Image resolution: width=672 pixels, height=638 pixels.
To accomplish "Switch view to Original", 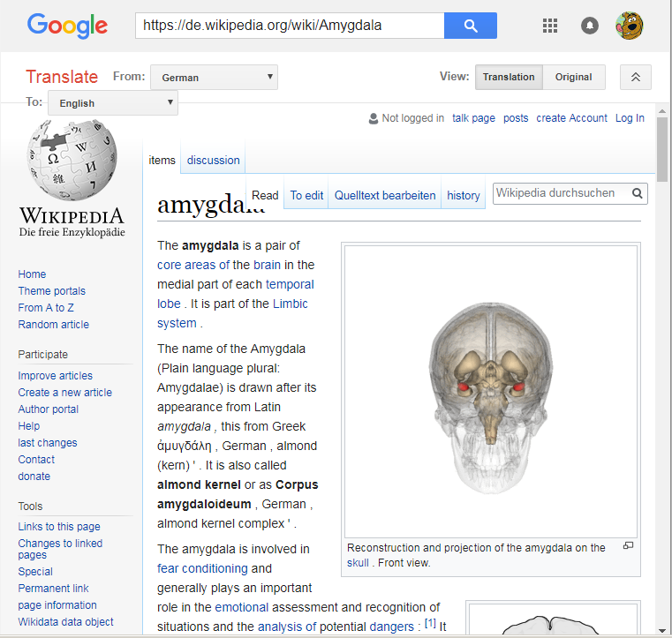I will 573,77.
